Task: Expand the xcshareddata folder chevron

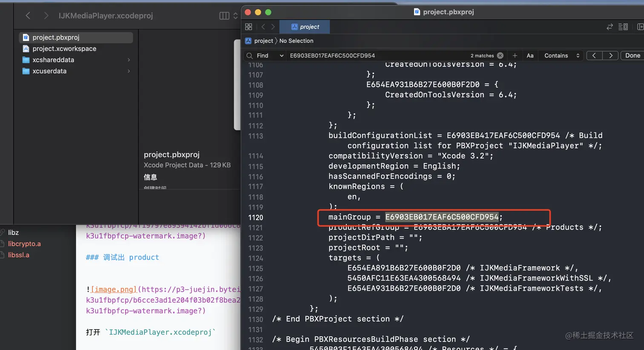Action: click(x=129, y=60)
